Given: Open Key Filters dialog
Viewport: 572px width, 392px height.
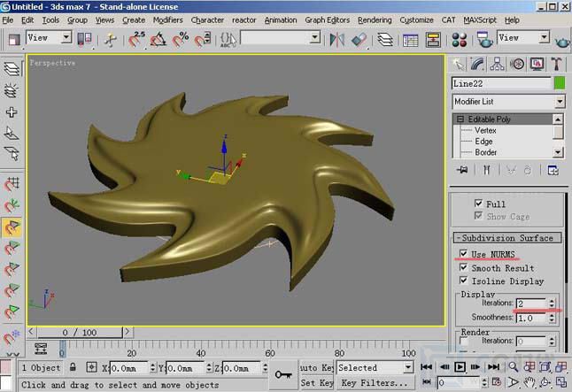Looking at the screenshot, I should [375, 382].
